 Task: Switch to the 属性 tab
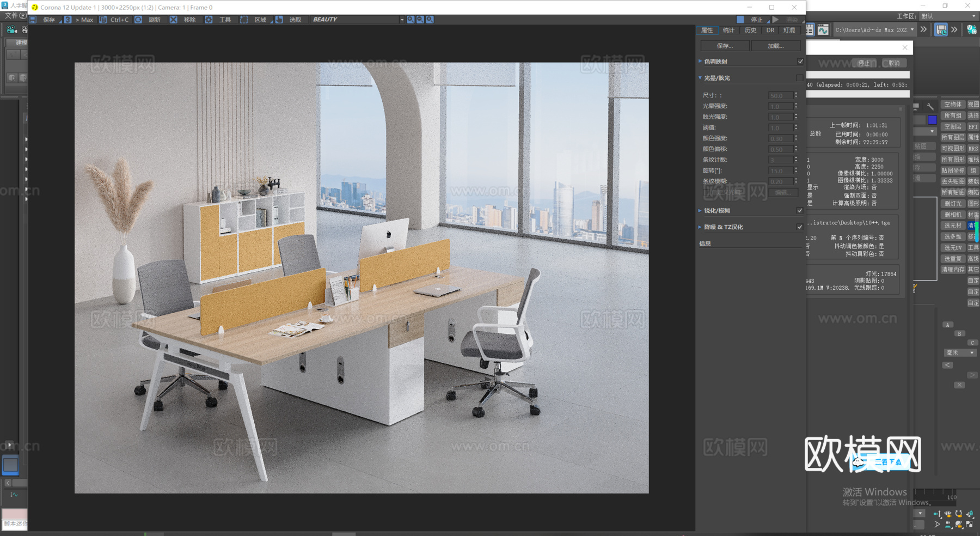point(707,31)
